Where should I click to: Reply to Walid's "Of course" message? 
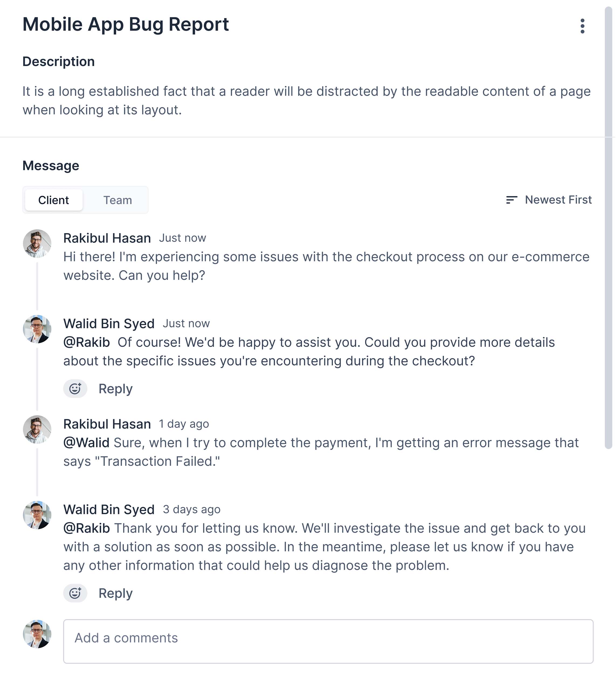tap(115, 388)
